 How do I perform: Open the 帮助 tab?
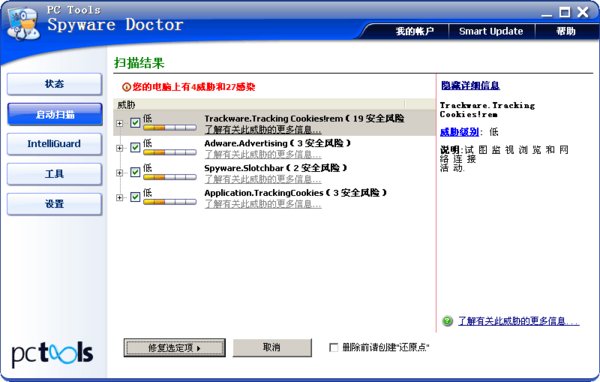coord(566,31)
